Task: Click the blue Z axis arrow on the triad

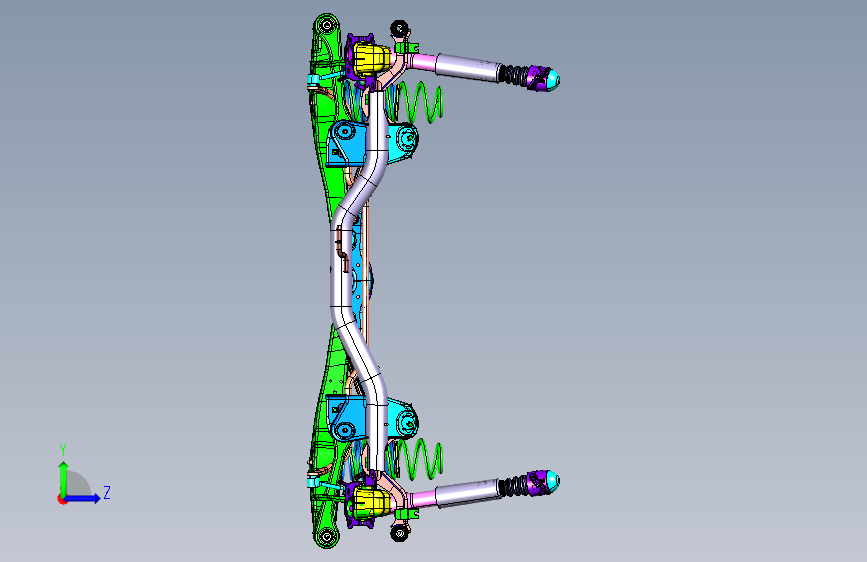Action: coord(83,498)
